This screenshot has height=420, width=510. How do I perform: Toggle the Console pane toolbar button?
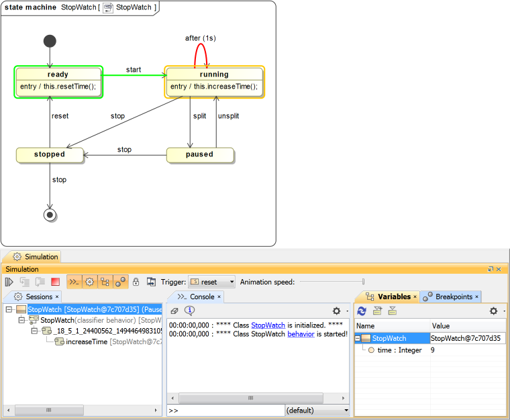pos(74,282)
